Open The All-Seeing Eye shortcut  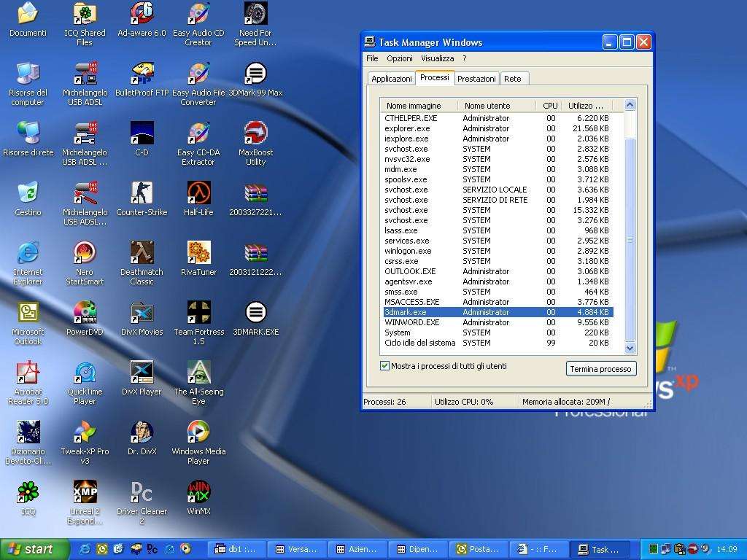point(198,384)
